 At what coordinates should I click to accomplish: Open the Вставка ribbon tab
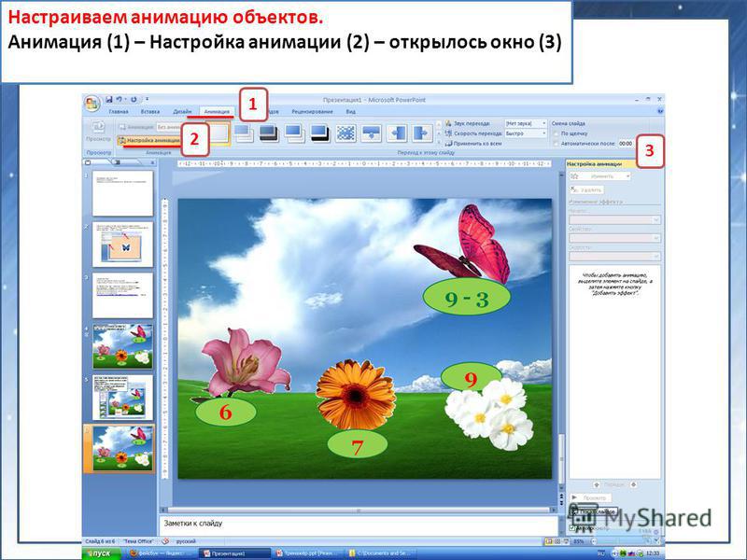coord(150,111)
